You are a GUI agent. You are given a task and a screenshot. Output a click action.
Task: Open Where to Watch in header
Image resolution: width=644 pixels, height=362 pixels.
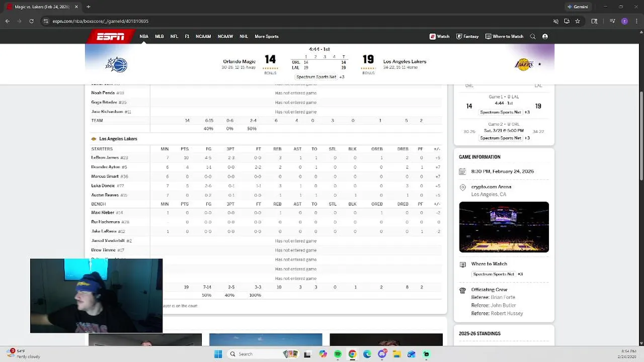(504, 36)
